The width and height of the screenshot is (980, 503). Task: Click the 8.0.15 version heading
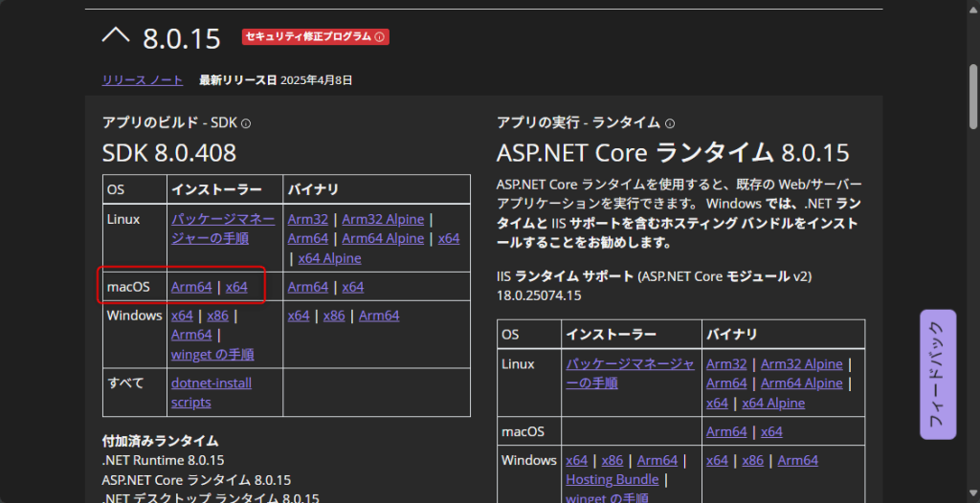181,38
